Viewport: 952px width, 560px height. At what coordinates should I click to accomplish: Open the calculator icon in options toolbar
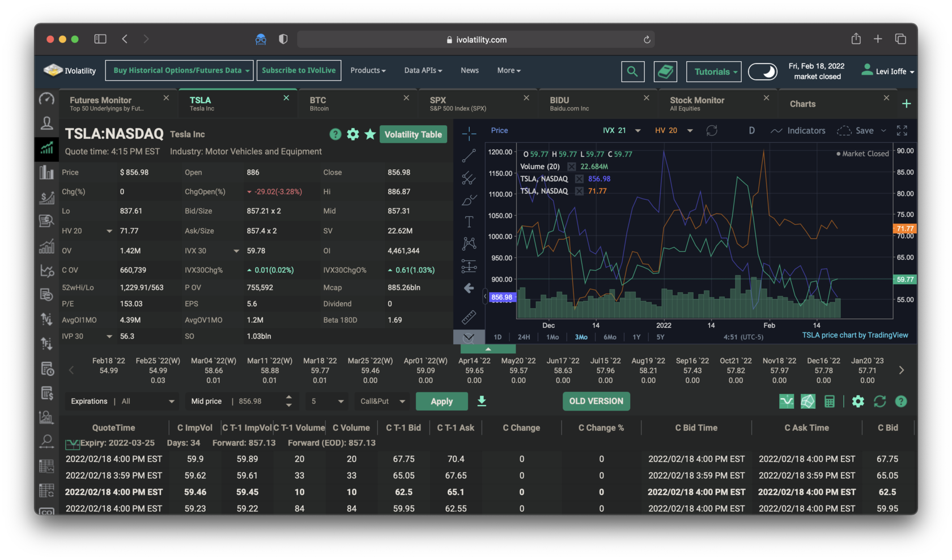tap(830, 401)
